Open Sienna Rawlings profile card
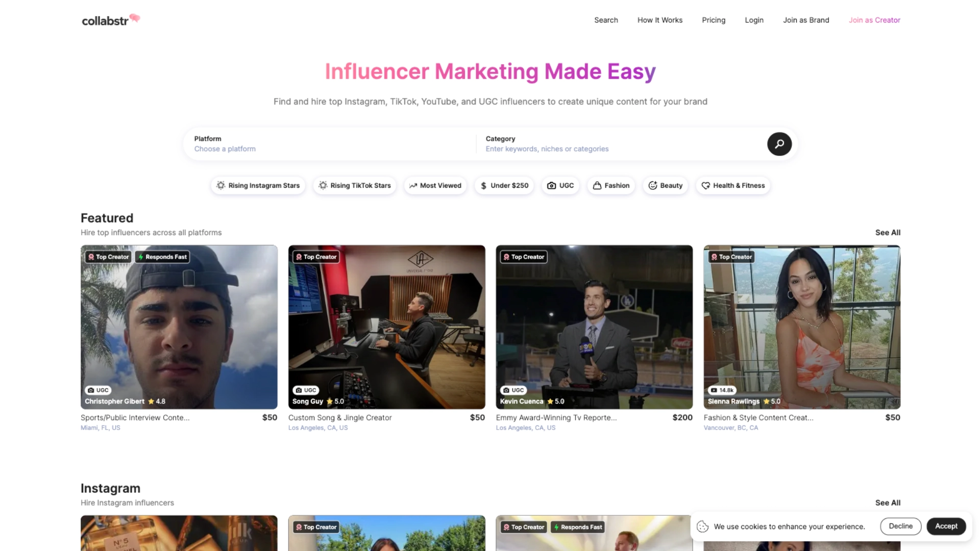The width and height of the screenshot is (980, 551). pos(801,327)
